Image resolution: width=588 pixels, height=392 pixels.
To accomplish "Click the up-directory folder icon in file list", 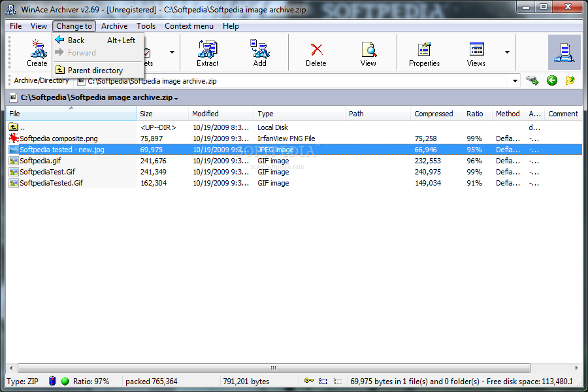I will [x=14, y=127].
